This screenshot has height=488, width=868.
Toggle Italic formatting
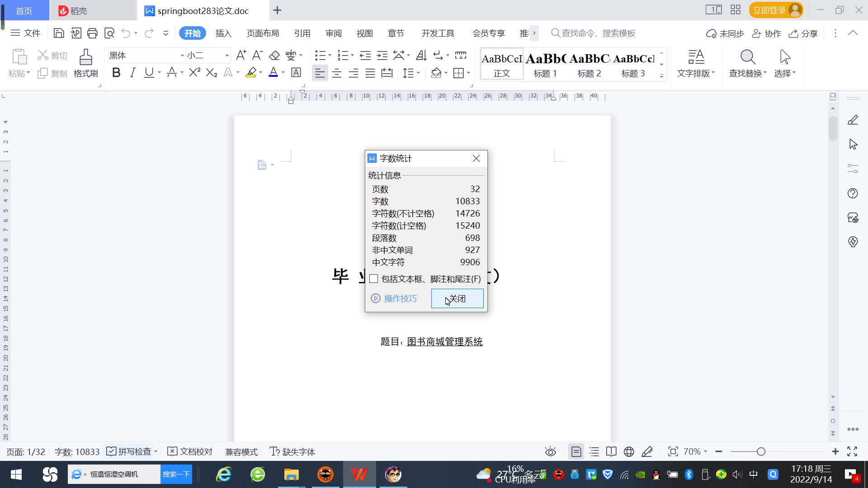(x=132, y=73)
